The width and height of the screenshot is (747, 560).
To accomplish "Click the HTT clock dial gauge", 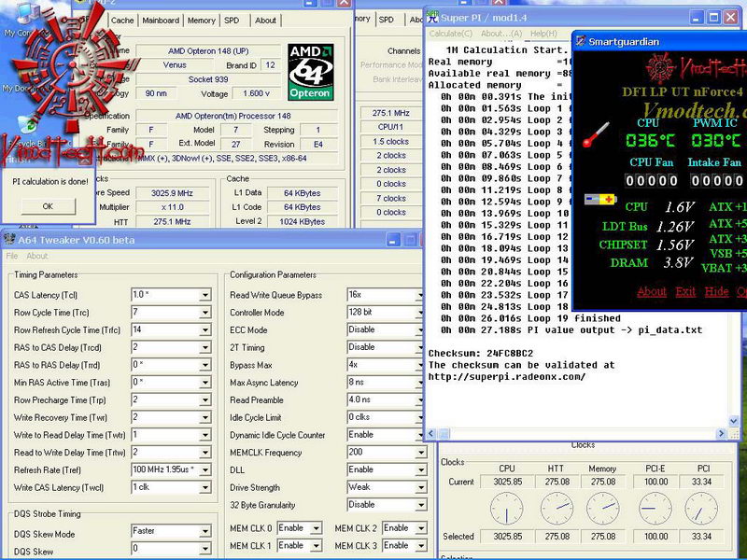I will [557, 509].
